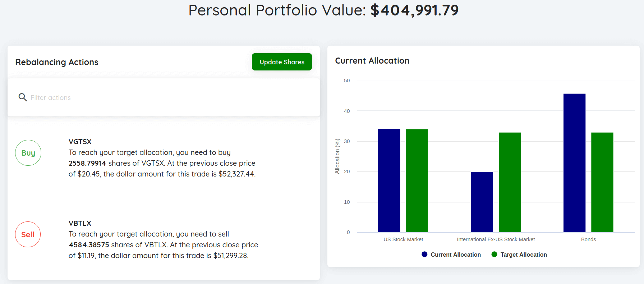Click the search magnifier icon
Image resolution: width=644 pixels, height=284 pixels.
coord(22,97)
